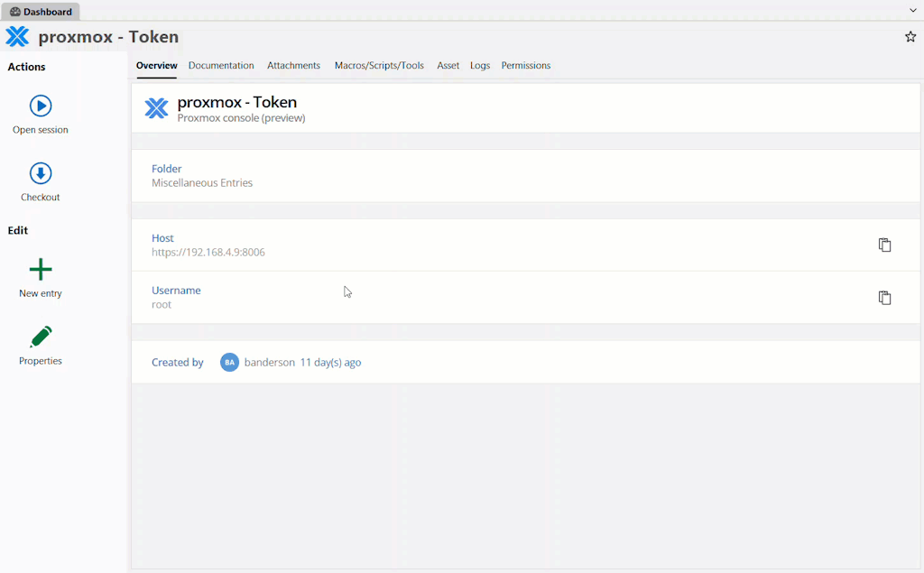View the Logs tab

point(480,66)
